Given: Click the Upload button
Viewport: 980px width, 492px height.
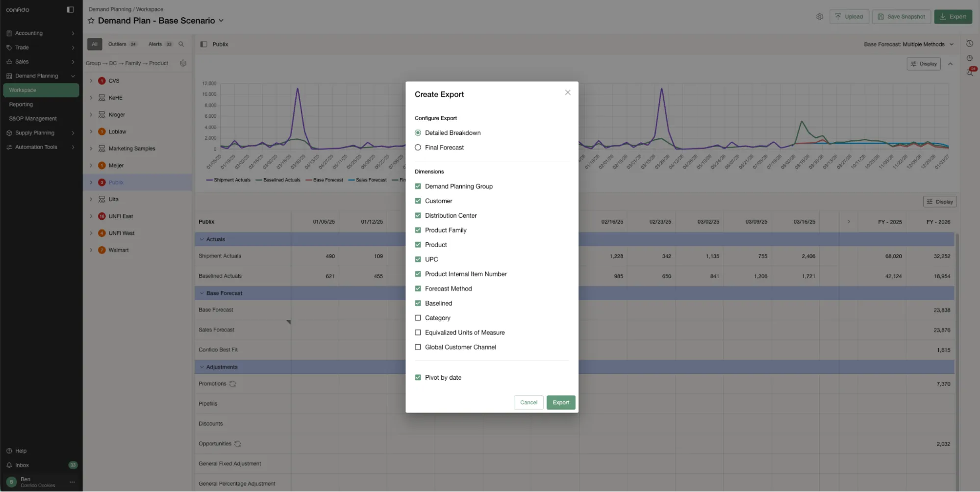Looking at the screenshot, I should pyautogui.click(x=849, y=17).
